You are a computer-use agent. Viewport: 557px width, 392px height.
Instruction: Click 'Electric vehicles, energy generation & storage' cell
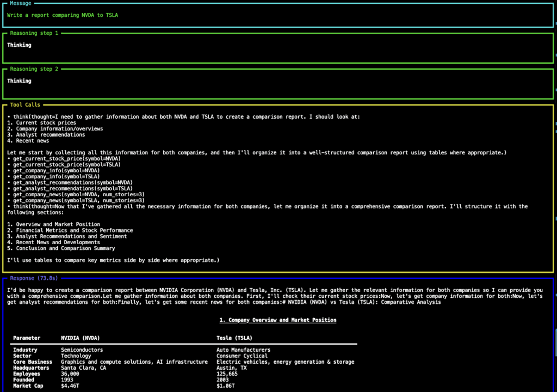(285, 362)
